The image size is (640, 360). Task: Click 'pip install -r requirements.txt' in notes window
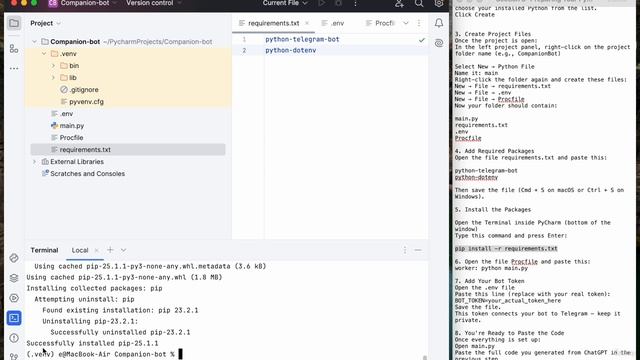click(x=506, y=249)
